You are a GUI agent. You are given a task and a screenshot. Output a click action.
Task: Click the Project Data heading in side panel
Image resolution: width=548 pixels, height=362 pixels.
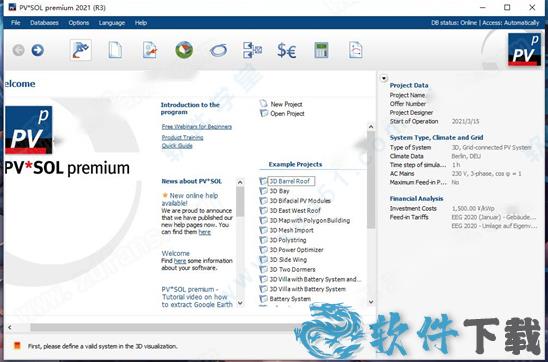[x=409, y=85]
